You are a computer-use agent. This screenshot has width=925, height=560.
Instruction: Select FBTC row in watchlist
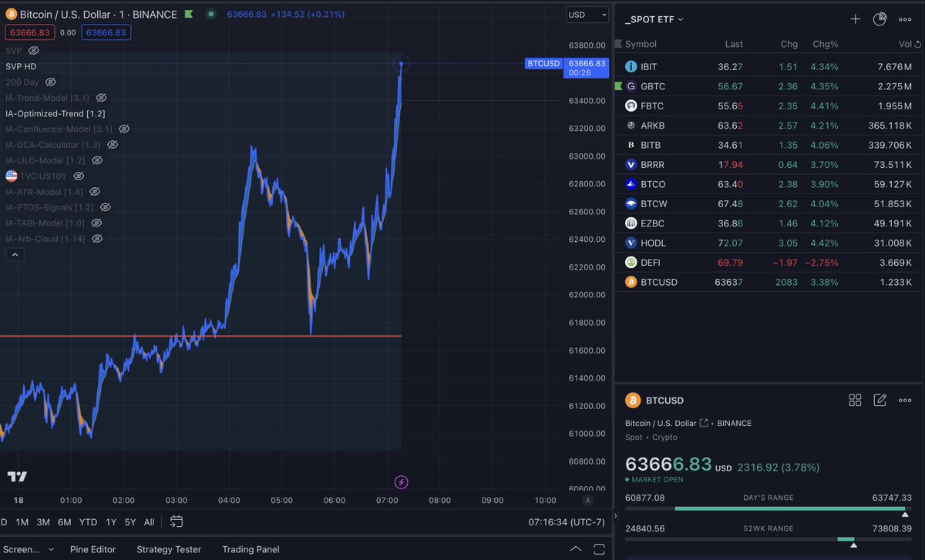click(x=769, y=106)
